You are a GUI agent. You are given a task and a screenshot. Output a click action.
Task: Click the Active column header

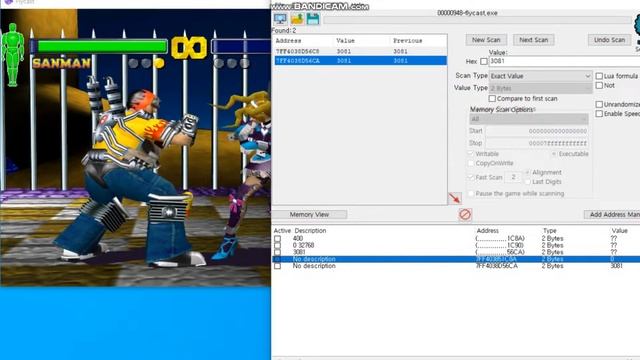[282, 231]
